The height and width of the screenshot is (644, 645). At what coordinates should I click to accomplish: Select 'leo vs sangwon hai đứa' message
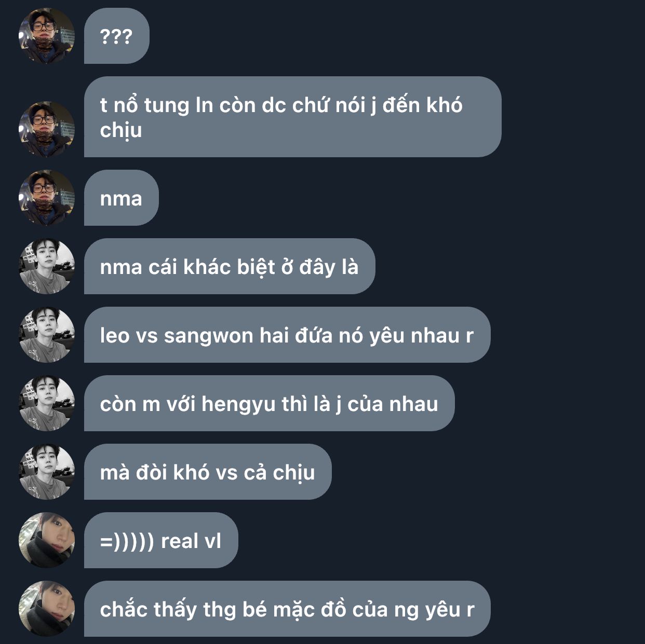pyautogui.click(x=287, y=335)
